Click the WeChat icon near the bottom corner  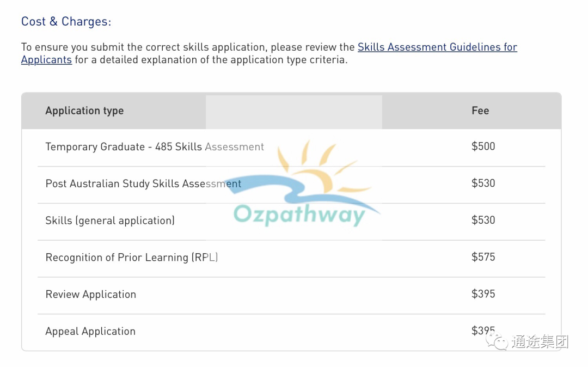(x=497, y=340)
